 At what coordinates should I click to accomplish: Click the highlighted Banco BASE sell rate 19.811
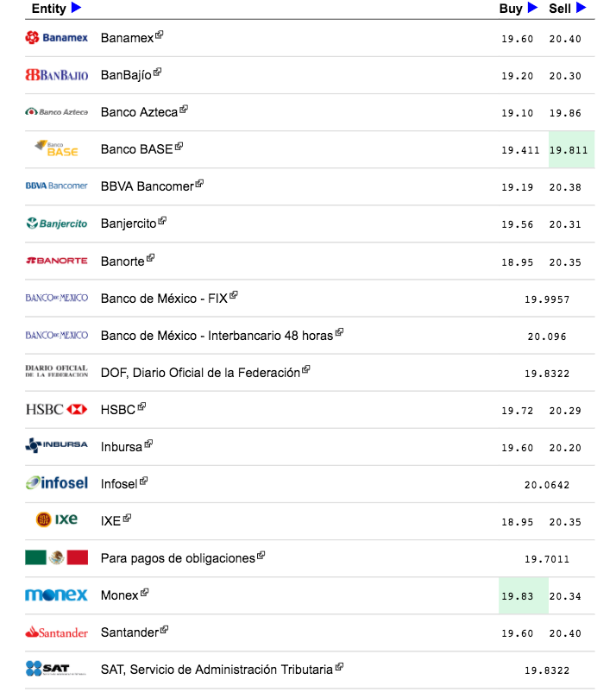569,150
